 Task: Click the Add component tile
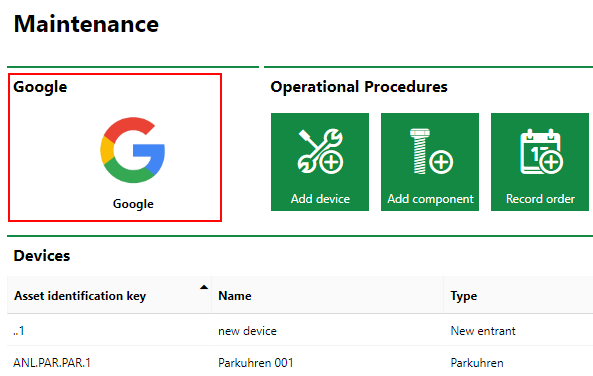click(430, 162)
